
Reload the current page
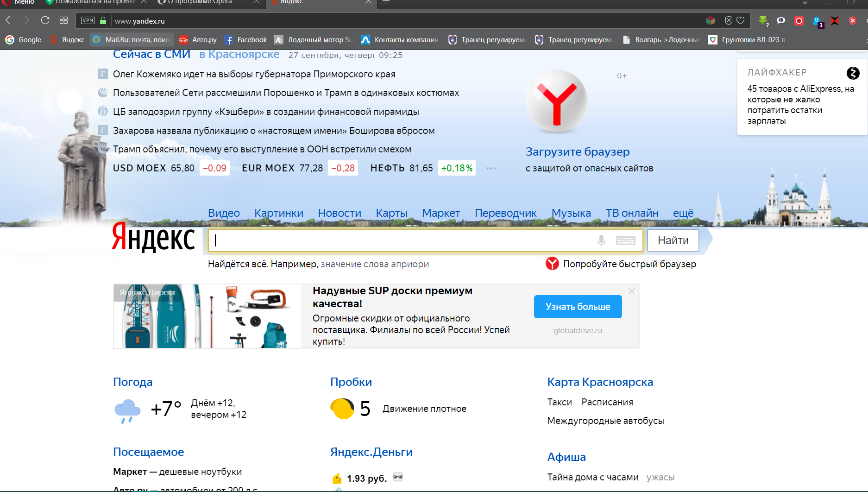pyautogui.click(x=45, y=20)
